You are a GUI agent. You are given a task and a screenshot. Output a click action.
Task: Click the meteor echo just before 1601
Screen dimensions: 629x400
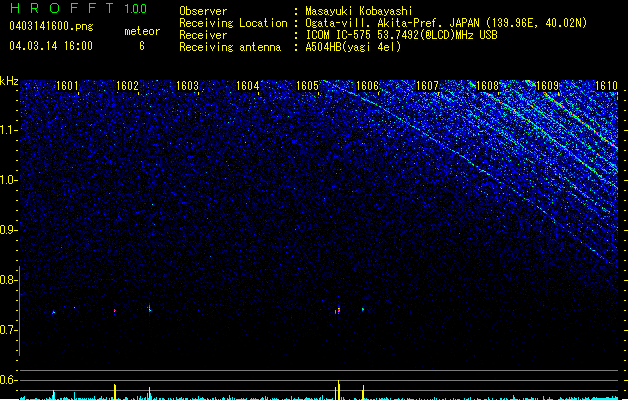click(x=53, y=312)
